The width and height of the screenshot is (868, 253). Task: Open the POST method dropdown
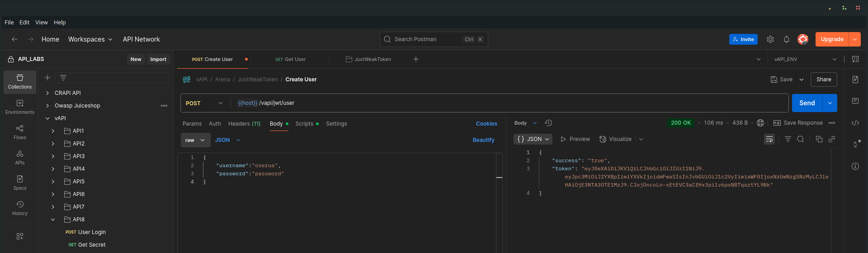click(x=204, y=103)
